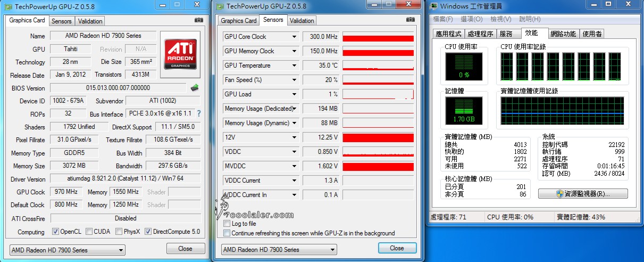This screenshot has width=644, height=262.
Task: Open Fan Speed (%) sensor dropdown
Action: pyautogui.click(x=294, y=80)
